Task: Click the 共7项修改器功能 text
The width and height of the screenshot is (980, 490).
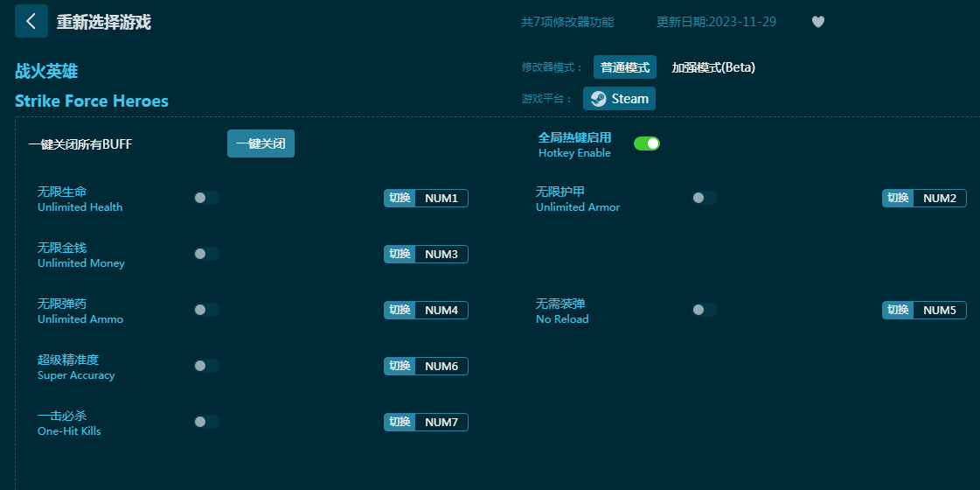Action: pos(567,22)
